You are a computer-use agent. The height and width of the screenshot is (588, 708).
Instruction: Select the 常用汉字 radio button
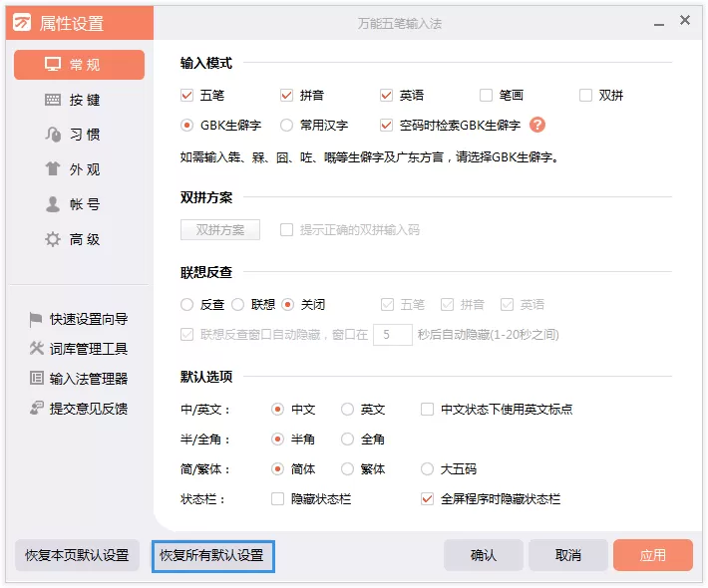click(287, 125)
